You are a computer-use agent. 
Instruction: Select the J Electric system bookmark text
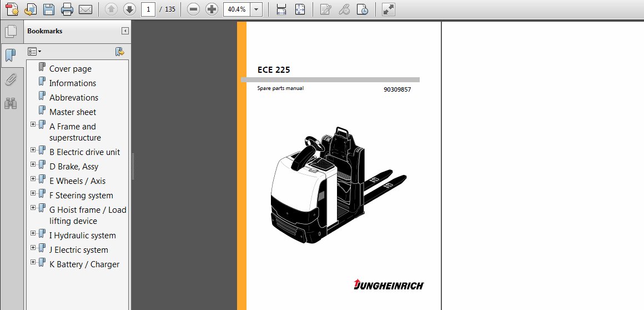coord(79,250)
